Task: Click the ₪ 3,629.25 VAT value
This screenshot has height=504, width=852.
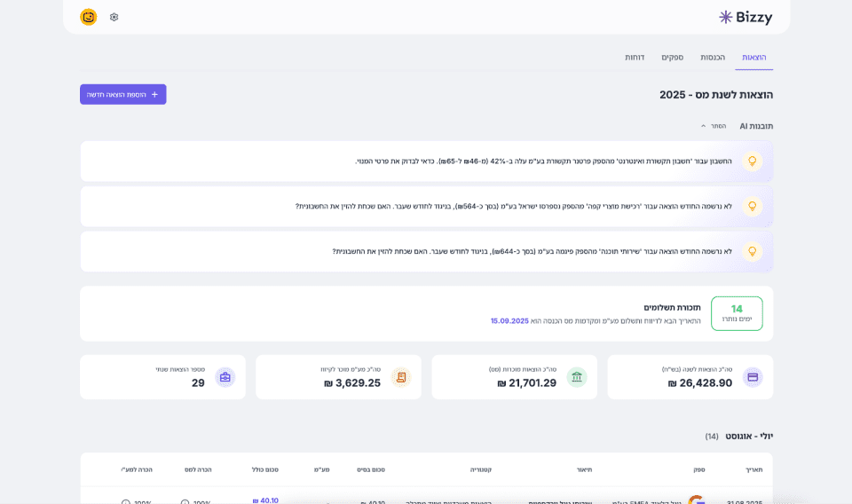Action: [352, 383]
